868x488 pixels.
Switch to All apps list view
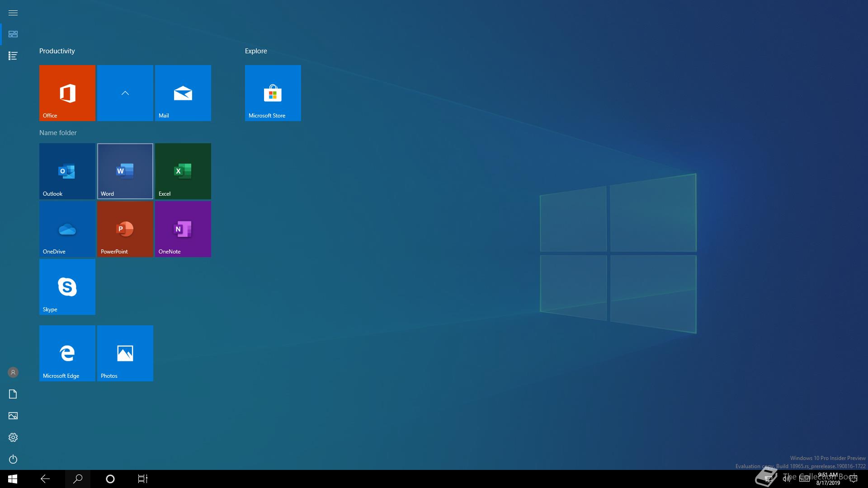click(x=13, y=56)
